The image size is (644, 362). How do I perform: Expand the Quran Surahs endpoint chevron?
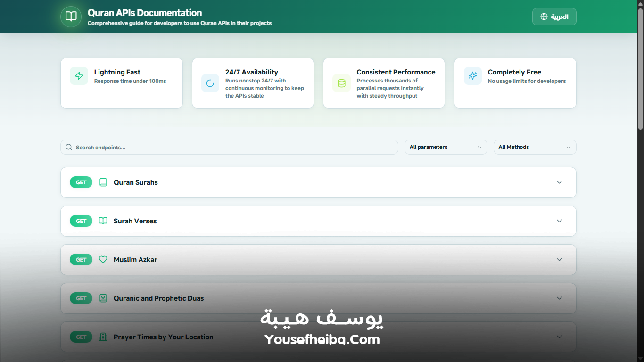(x=559, y=182)
